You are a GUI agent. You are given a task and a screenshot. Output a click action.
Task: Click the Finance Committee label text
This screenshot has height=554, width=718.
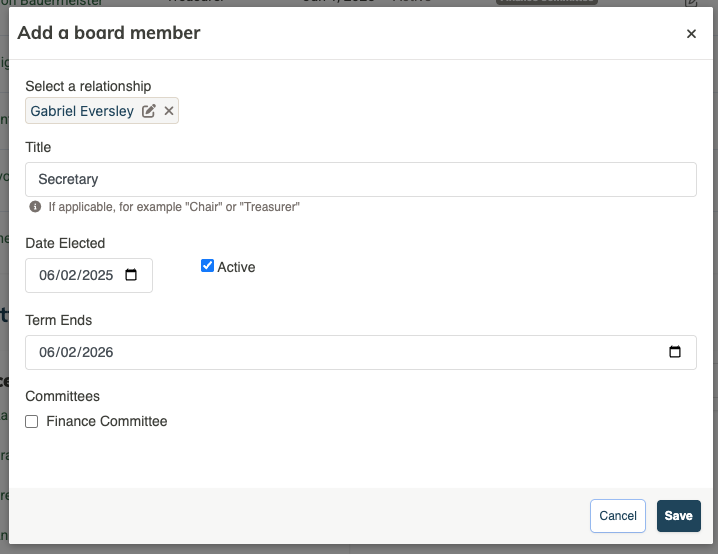click(x=107, y=421)
